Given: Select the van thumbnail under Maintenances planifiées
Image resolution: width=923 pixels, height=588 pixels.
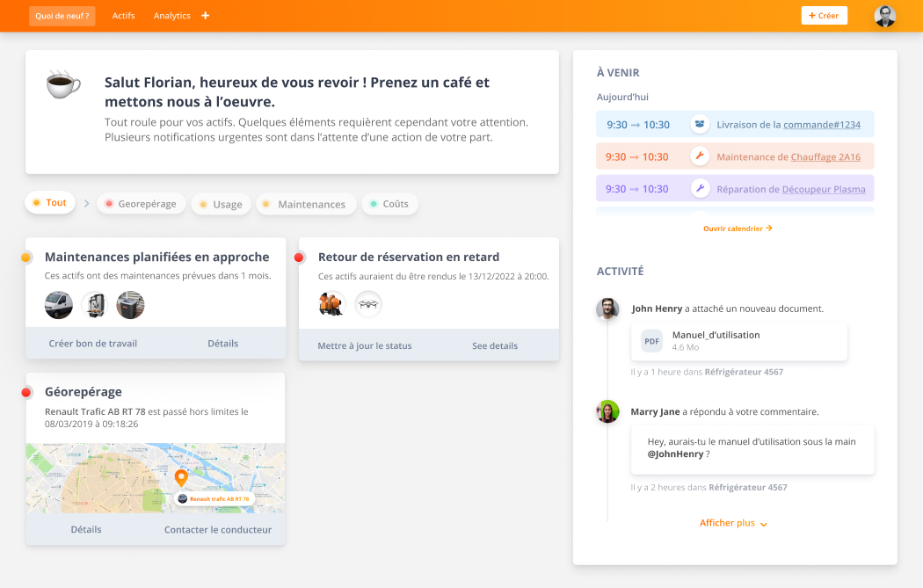Looking at the screenshot, I should [x=58, y=305].
